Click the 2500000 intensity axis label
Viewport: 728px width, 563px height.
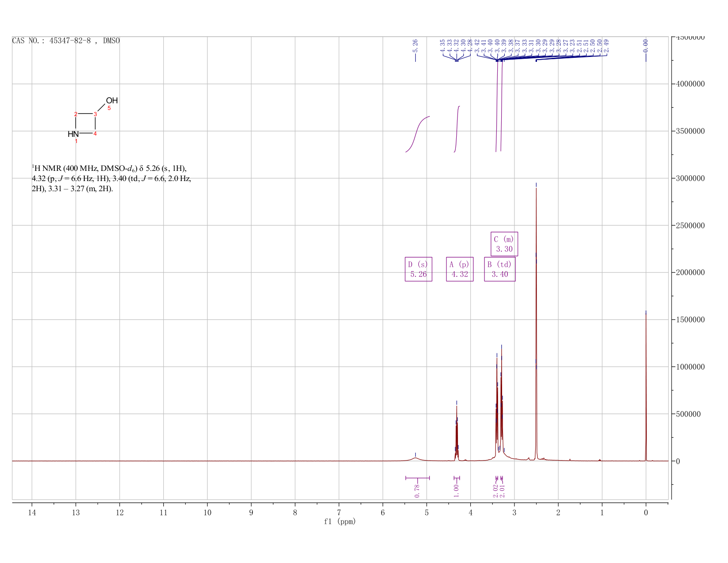[690, 226]
